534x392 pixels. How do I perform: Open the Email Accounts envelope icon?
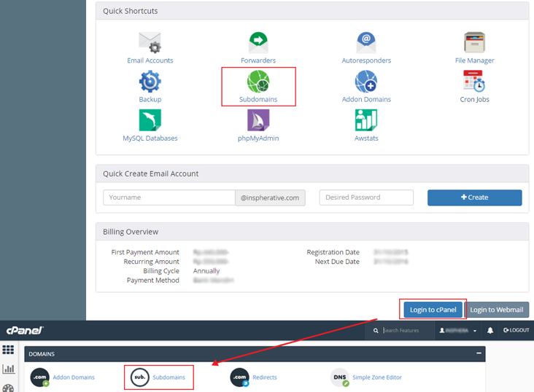[x=150, y=42]
